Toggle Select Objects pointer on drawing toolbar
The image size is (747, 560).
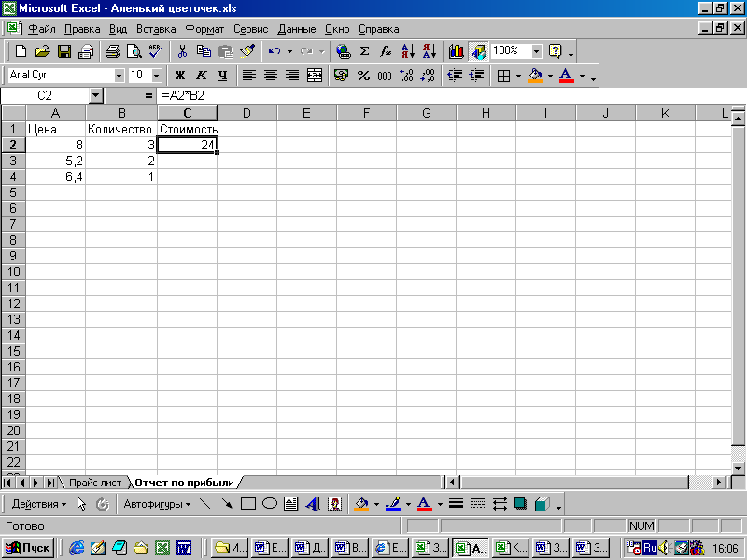(x=81, y=504)
